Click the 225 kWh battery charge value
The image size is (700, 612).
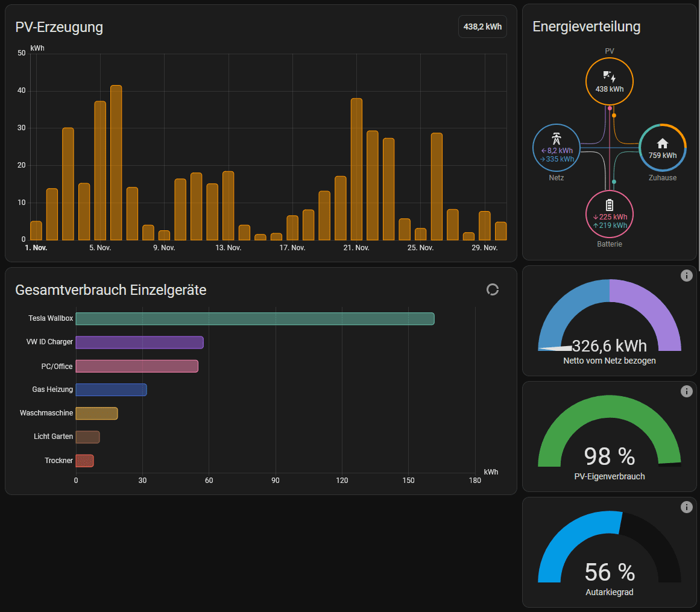pyautogui.click(x=610, y=217)
